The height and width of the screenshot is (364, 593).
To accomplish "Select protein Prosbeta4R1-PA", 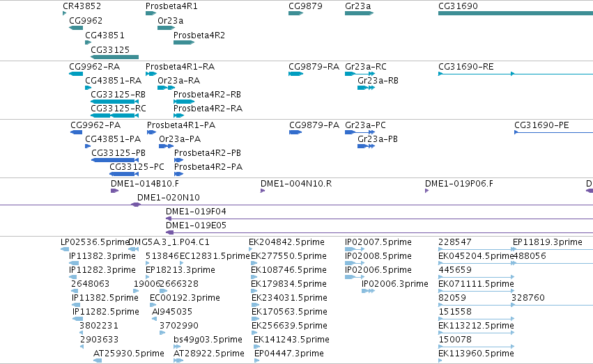I will [152, 132].
